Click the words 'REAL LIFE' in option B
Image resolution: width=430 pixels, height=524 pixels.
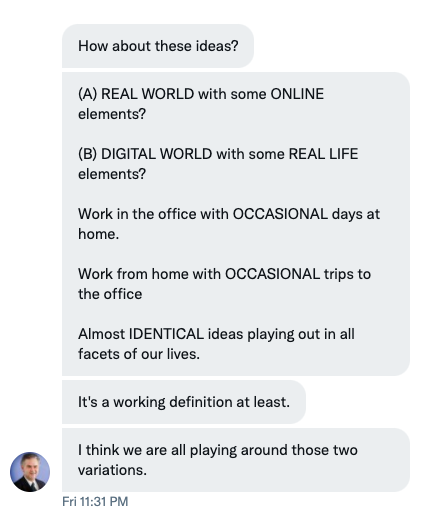[323, 154]
